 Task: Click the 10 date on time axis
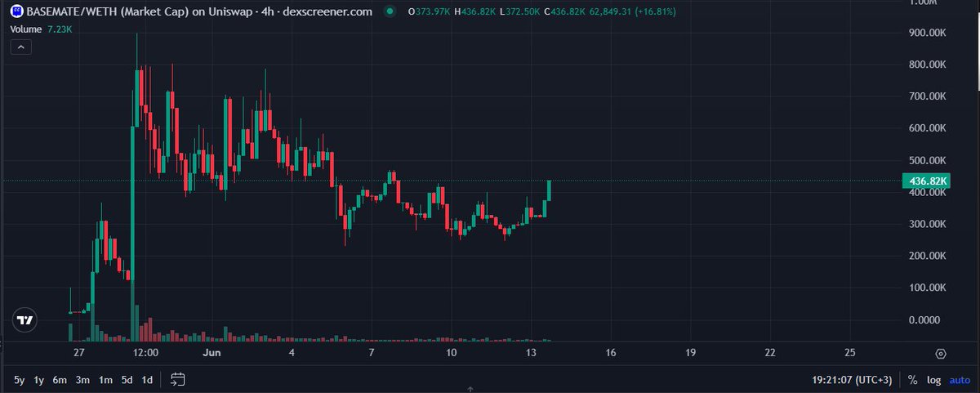click(x=452, y=353)
